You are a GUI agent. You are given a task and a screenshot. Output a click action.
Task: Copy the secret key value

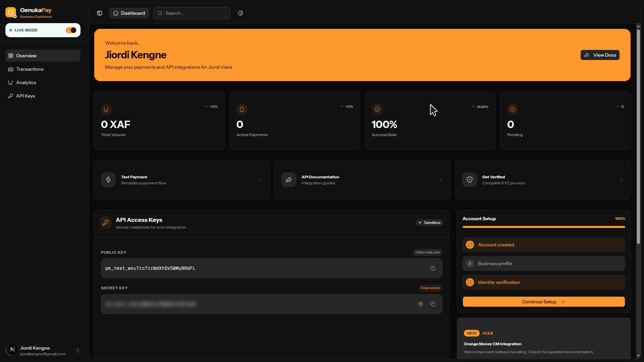coord(433,304)
